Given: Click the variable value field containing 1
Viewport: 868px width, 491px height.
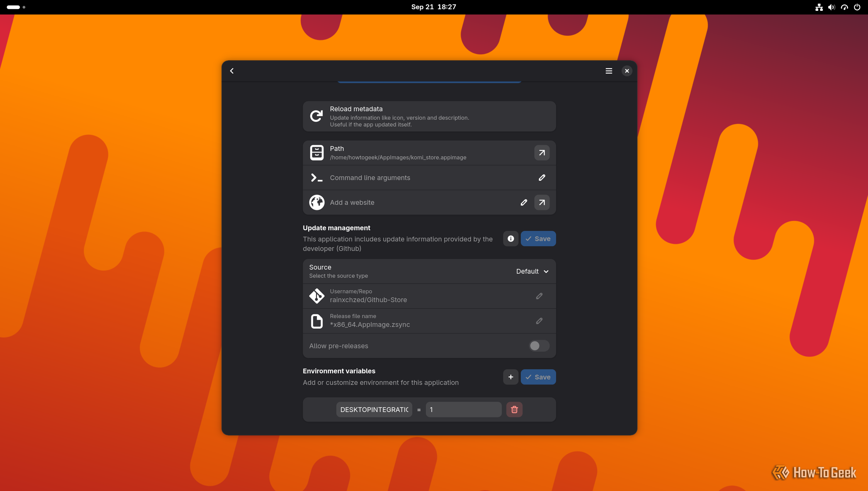Looking at the screenshot, I should click(463, 410).
